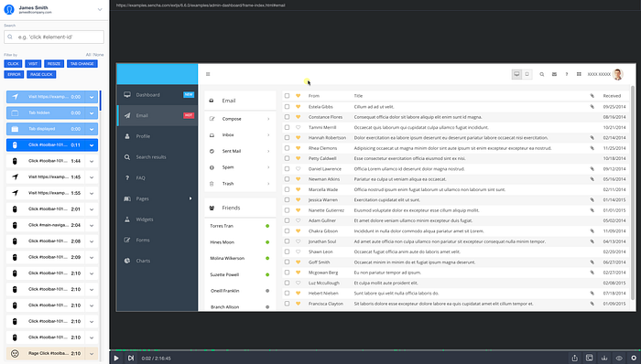Open FAQ in the navigation sidebar
This screenshot has height=364, width=641.
point(157,178)
